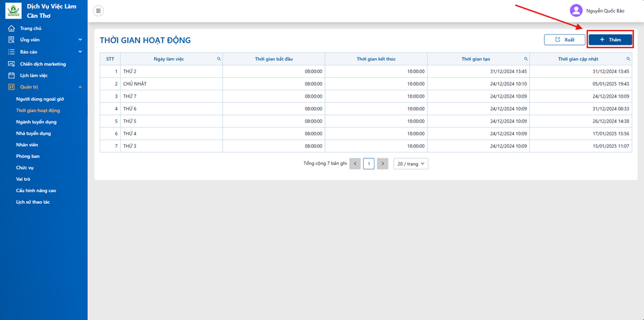The image size is (644, 320).
Task: Expand the Báo cáo submenu chevron
Action: tap(81, 51)
